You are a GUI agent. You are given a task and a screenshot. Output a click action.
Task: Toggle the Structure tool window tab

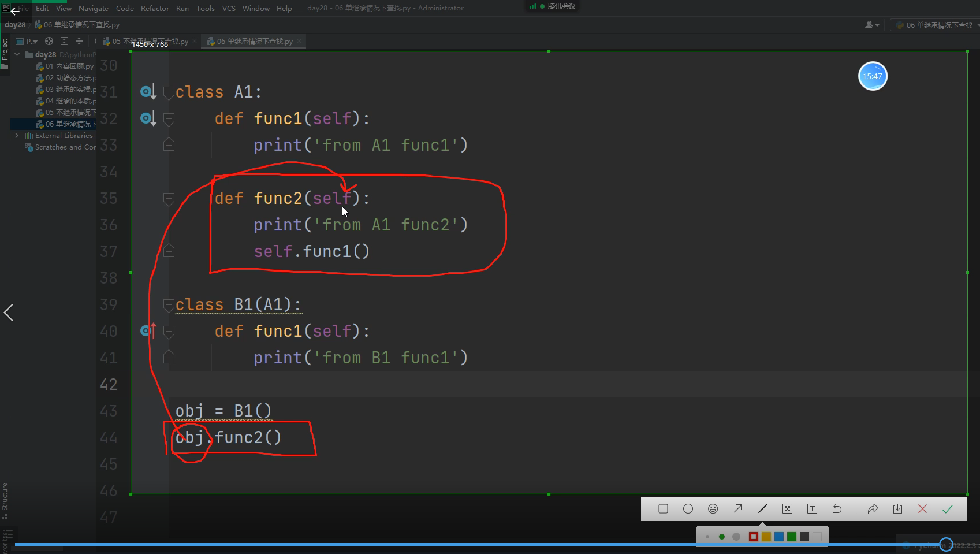[5, 501]
